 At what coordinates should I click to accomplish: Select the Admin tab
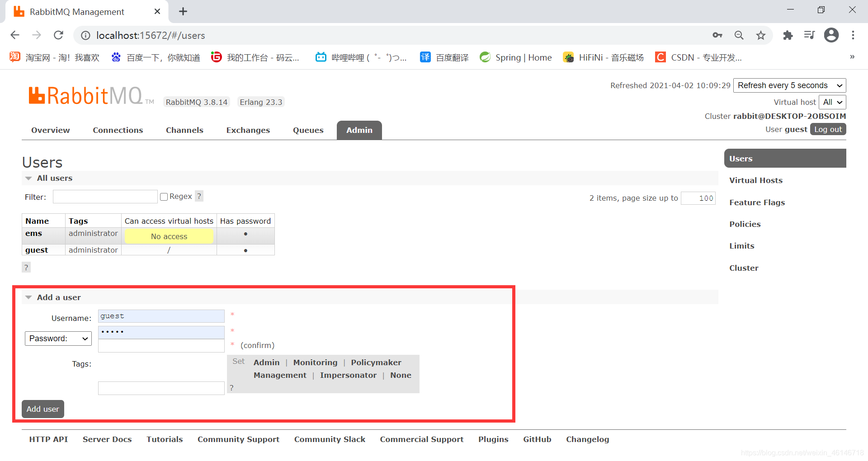(x=359, y=130)
